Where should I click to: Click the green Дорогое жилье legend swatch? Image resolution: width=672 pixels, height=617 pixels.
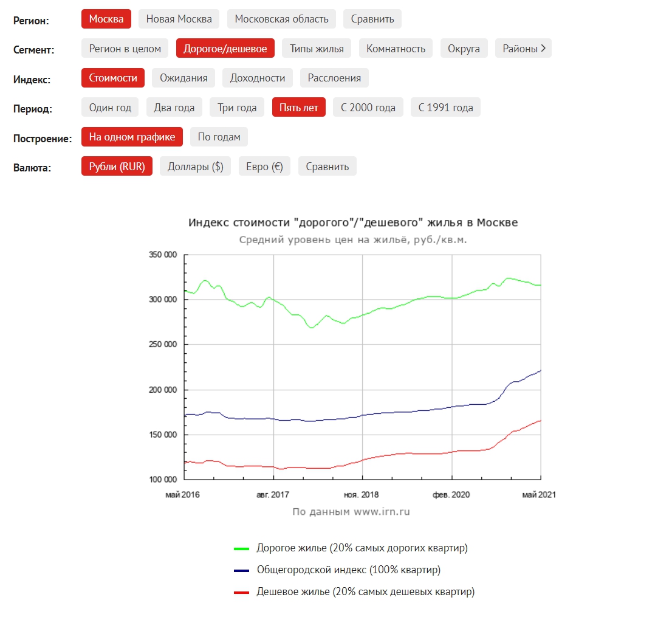pos(241,548)
